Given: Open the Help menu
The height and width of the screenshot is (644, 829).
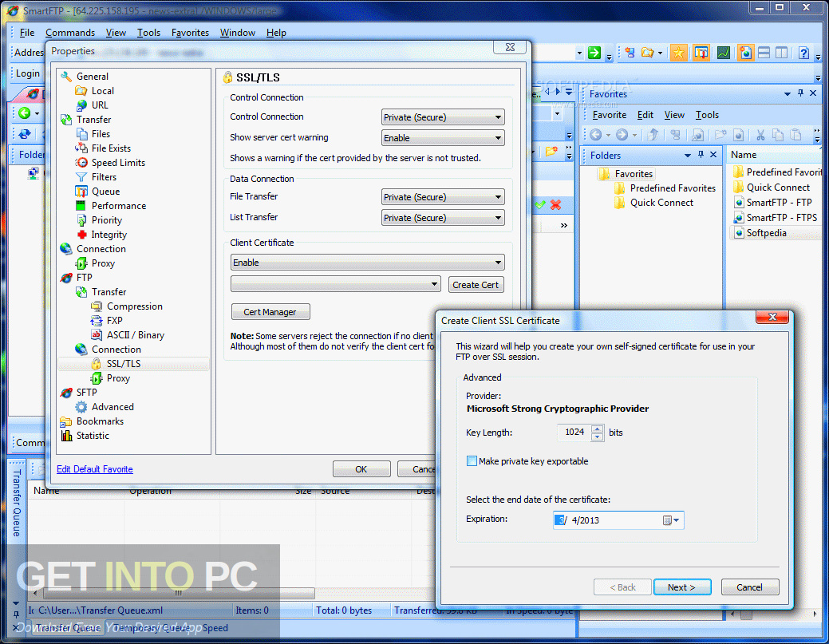Looking at the screenshot, I should [x=276, y=33].
